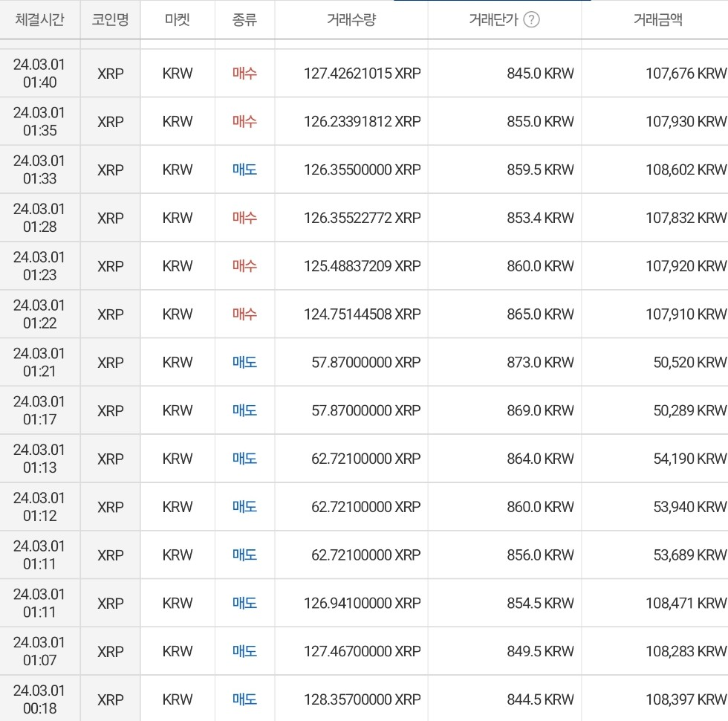The width and height of the screenshot is (728, 721).
Task: Click the unit price 855.0 KRW
Action: (x=541, y=121)
